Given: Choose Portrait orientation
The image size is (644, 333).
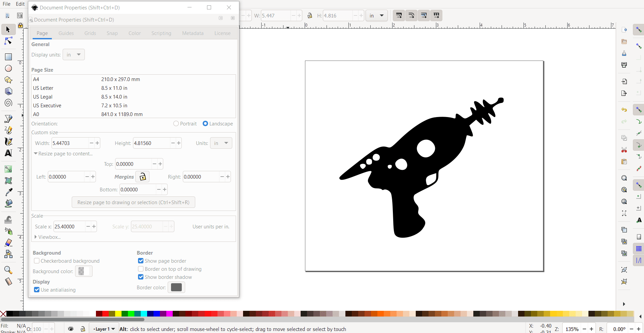Looking at the screenshot, I should (176, 124).
